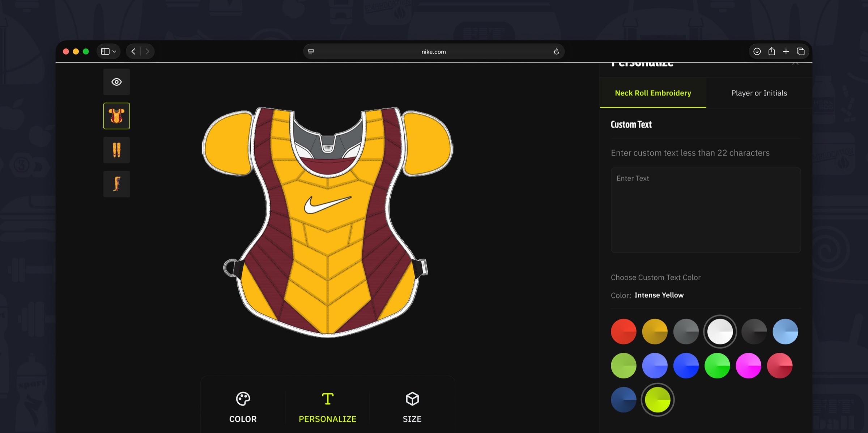Choose the white text color swatch

pyautogui.click(x=720, y=331)
